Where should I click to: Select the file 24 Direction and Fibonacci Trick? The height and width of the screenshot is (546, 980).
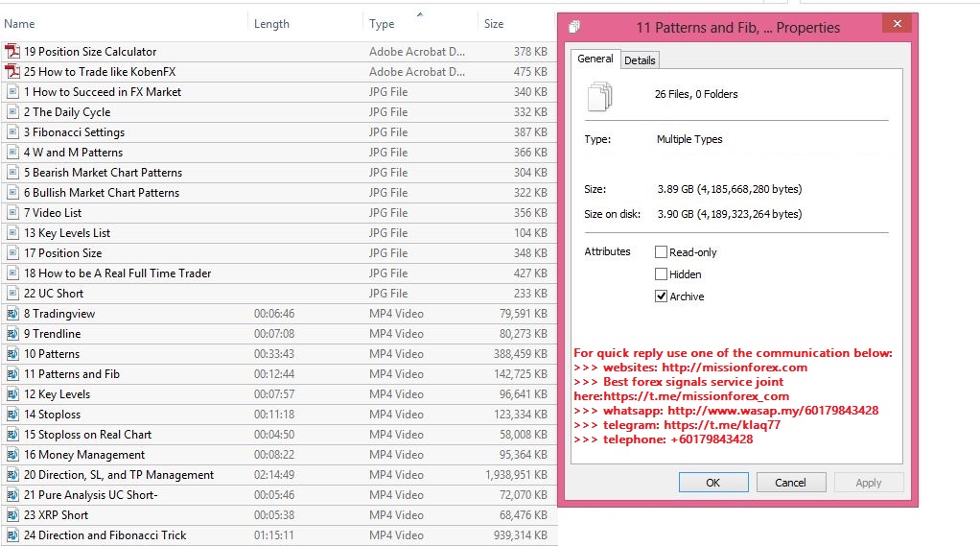point(105,535)
